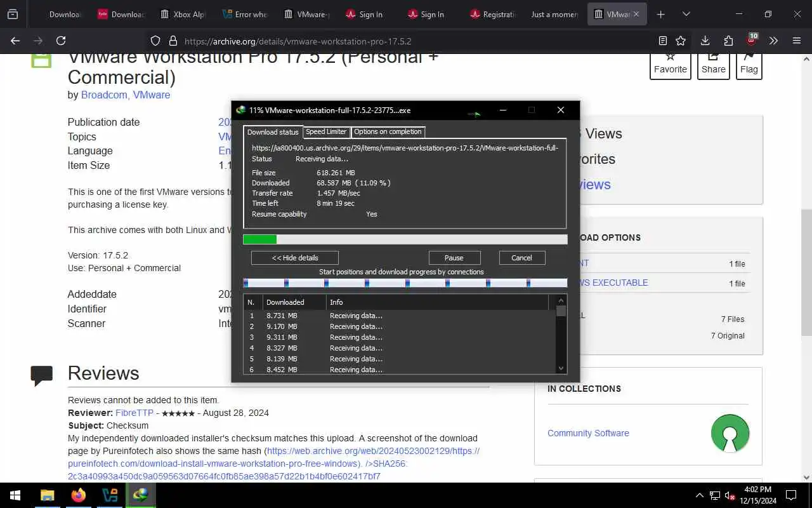This screenshot has height=508, width=812.
Task: Open Firefox application menu
Action: [x=797, y=41]
